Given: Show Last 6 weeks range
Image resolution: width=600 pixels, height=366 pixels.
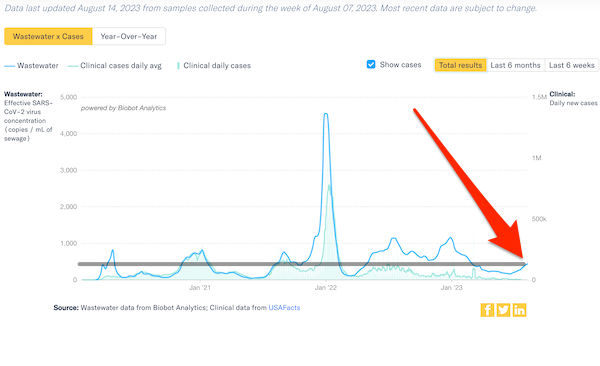Looking at the screenshot, I should pos(572,65).
